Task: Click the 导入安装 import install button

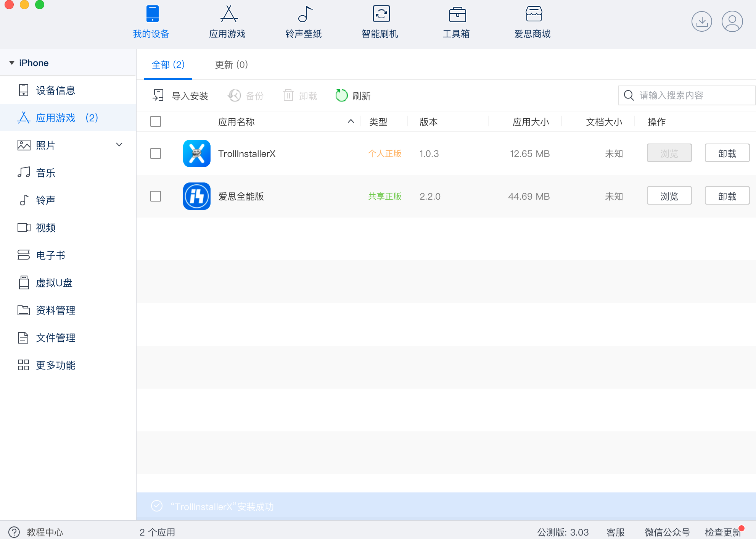Action: 180,96
